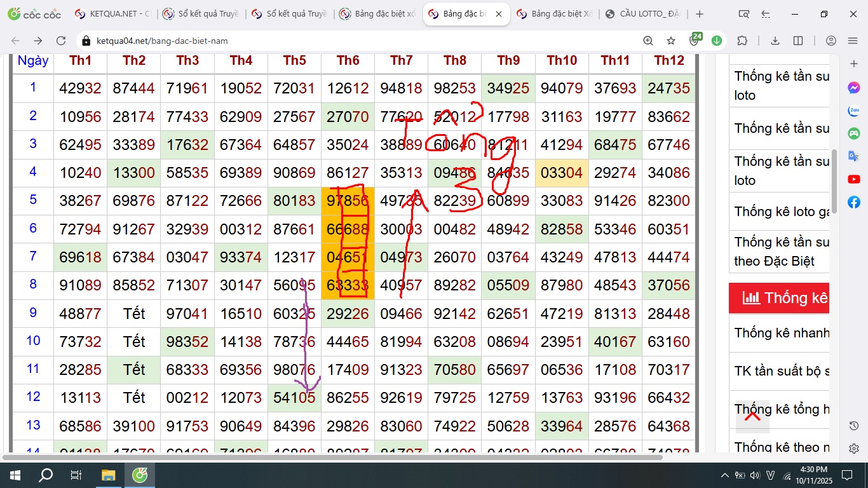Open the extensions puzzle icon
This screenshot has height=488, width=868.
coord(742,41)
